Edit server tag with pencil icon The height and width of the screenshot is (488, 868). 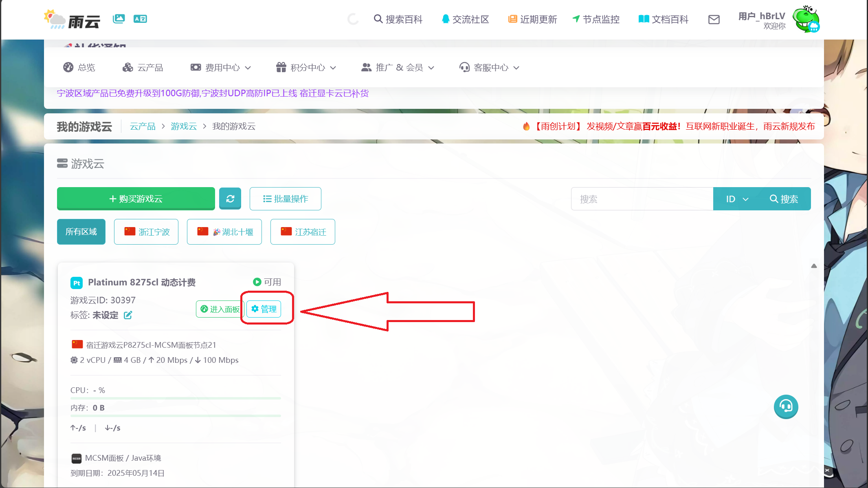click(x=128, y=315)
